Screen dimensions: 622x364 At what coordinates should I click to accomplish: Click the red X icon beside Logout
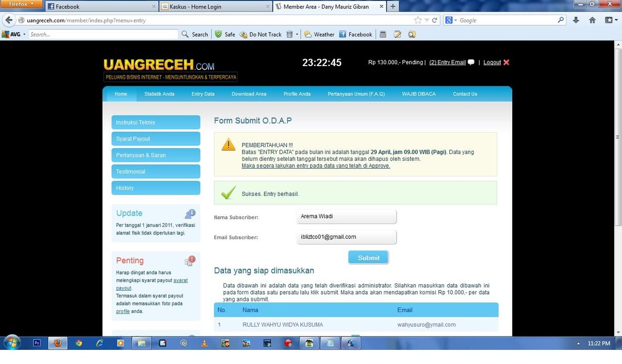506,62
